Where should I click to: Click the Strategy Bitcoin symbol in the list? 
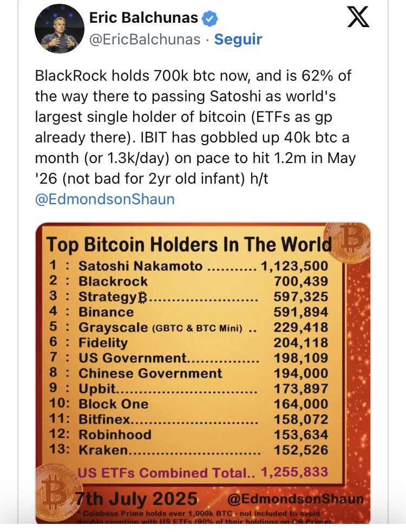point(143,297)
